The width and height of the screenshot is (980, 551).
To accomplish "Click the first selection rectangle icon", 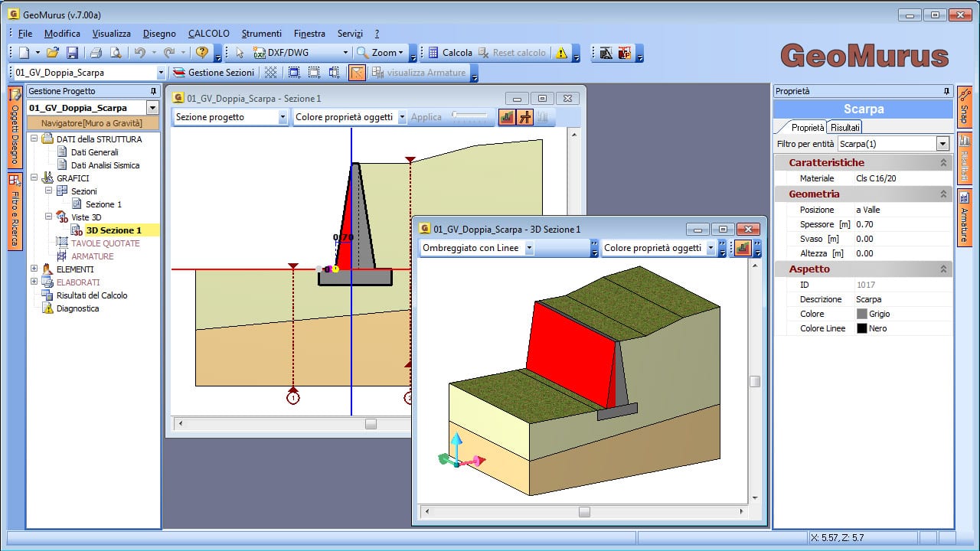I will 294,73.
